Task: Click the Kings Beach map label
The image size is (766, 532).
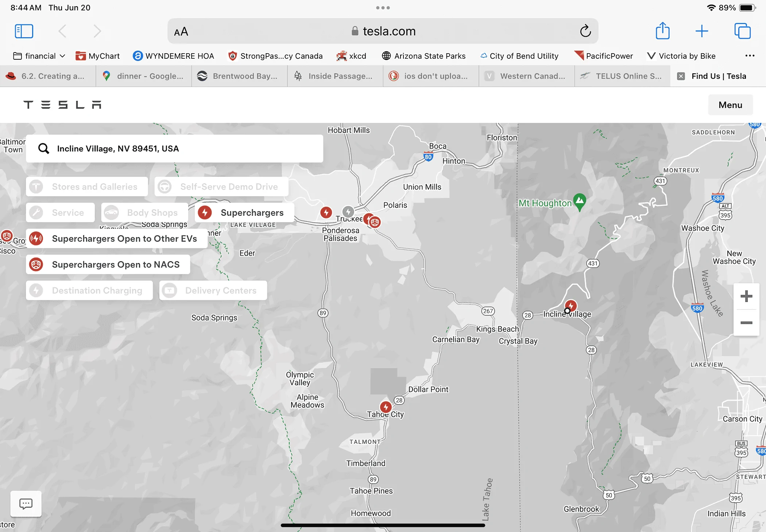Action: [x=497, y=329]
